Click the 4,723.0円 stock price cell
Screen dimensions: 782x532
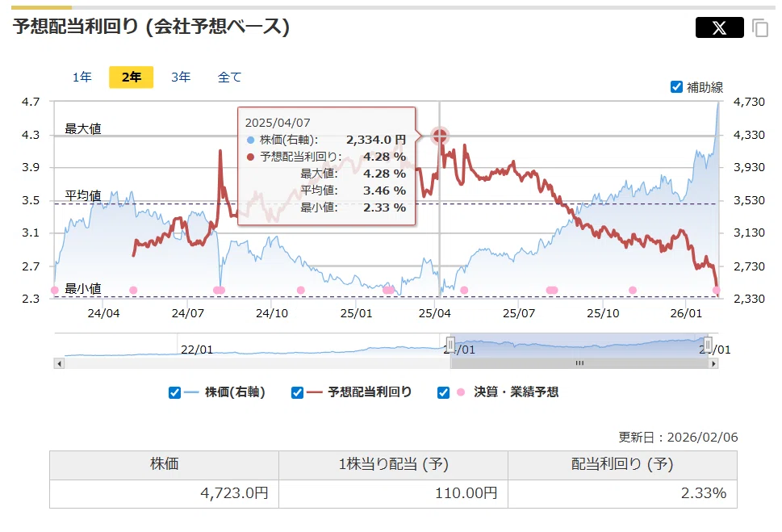164,493
